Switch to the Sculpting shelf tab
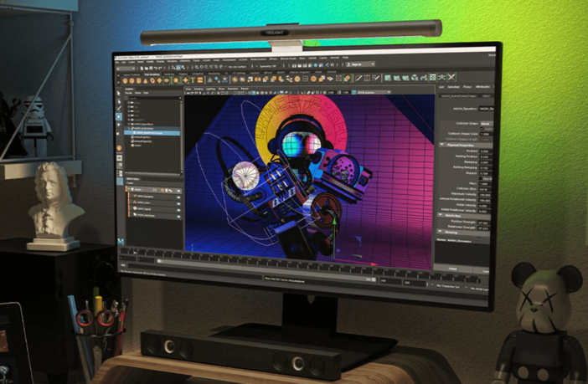The height and width of the screenshot is (384, 588). [169, 74]
